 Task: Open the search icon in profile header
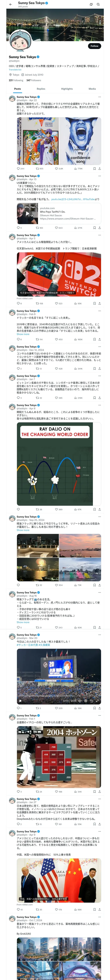[98, 5]
